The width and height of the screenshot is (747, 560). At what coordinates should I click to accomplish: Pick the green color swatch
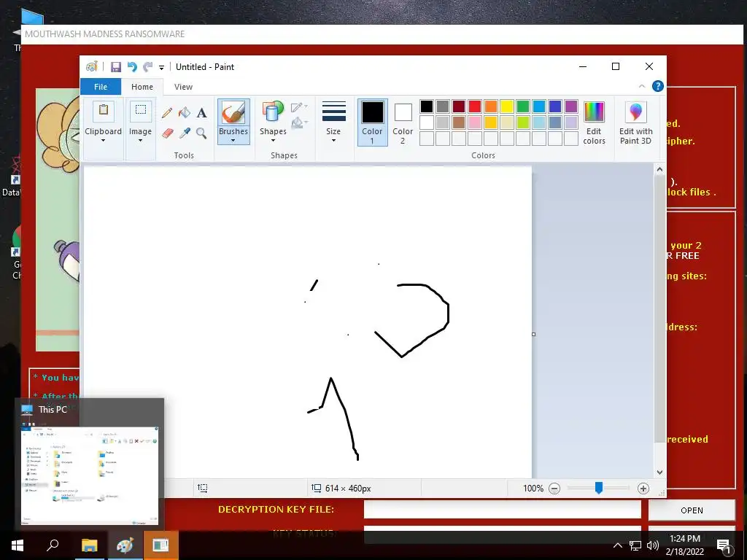tap(523, 106)
